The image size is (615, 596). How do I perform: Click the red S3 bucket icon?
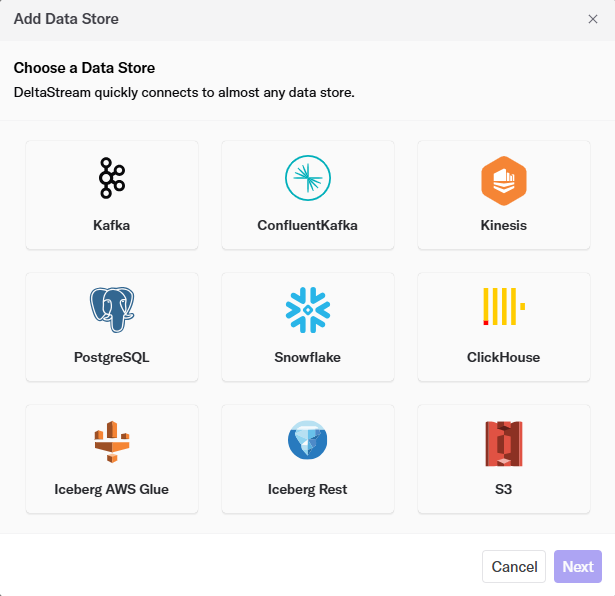503,441
